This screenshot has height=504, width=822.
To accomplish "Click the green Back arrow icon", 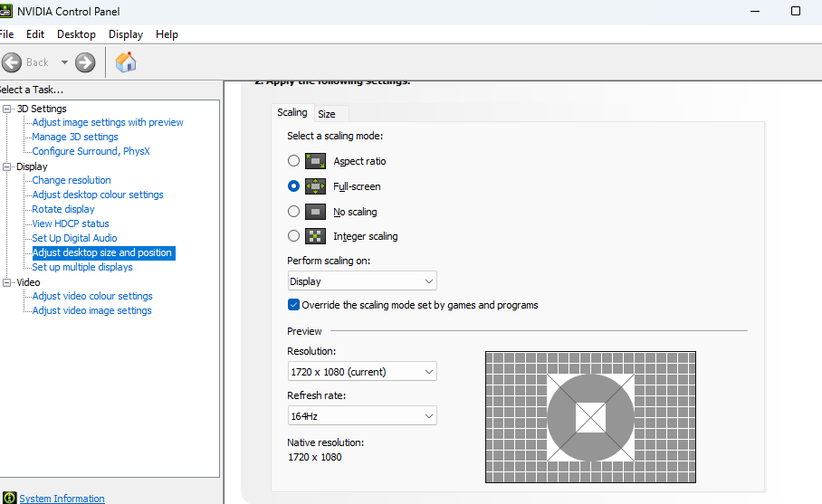I will (12, 62).
